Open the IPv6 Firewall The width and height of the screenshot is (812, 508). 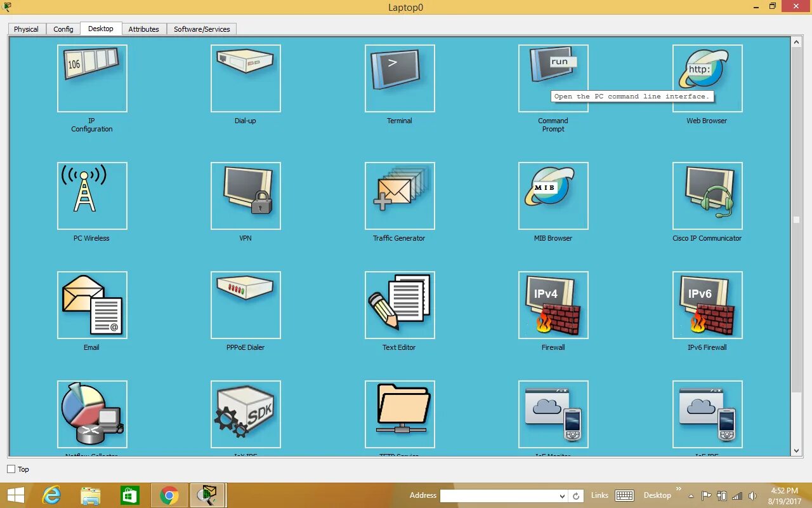coord(707,305)
